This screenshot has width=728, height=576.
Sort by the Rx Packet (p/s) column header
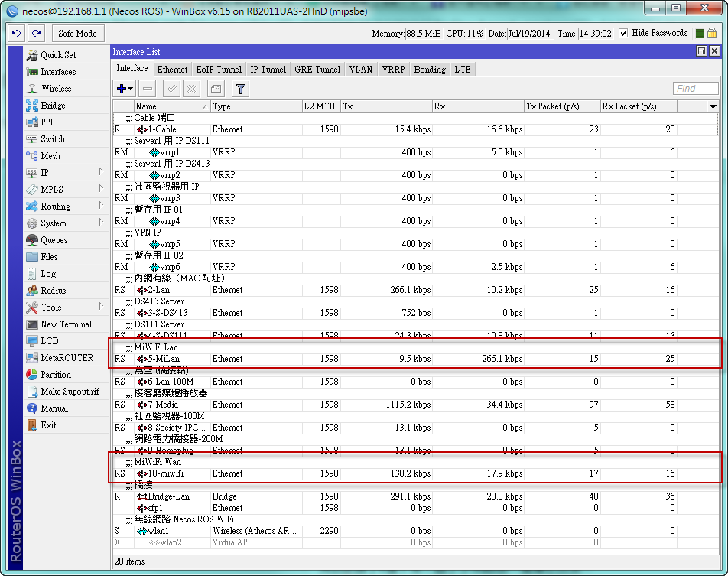(639, 106)
